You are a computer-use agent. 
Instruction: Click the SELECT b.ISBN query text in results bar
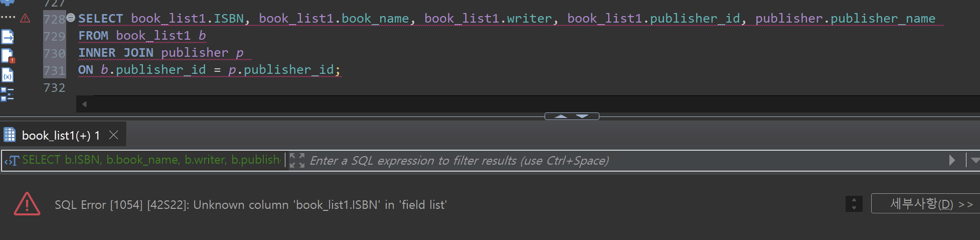151,160
